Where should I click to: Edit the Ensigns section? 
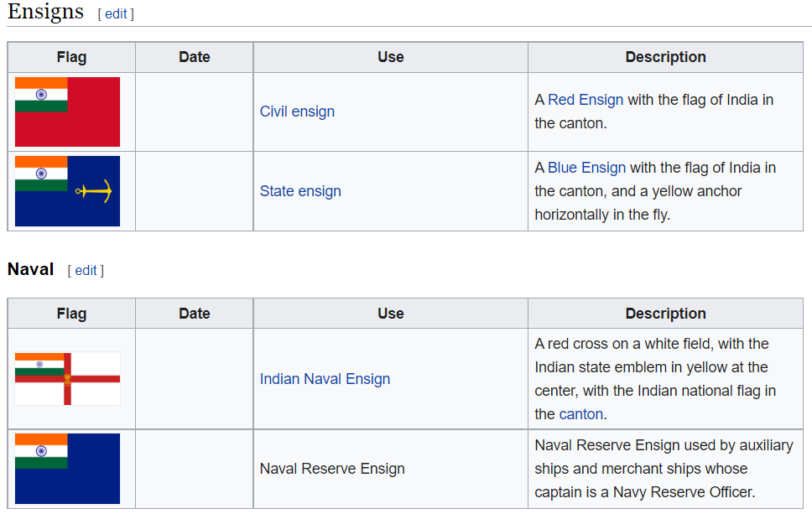pyautogui.click(x=116, y=14)
